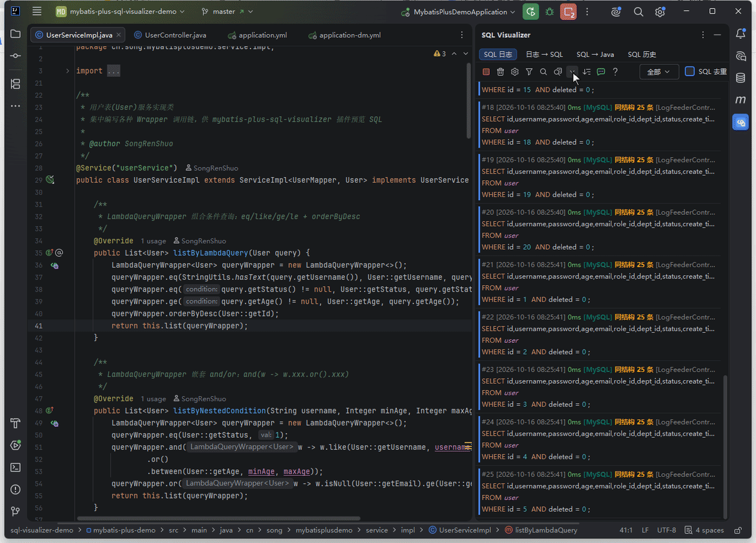Screen dimensions: 756x543
Task: Click the mybatisplusdemo breadcrumb in status bar
Action: point(324,530)
